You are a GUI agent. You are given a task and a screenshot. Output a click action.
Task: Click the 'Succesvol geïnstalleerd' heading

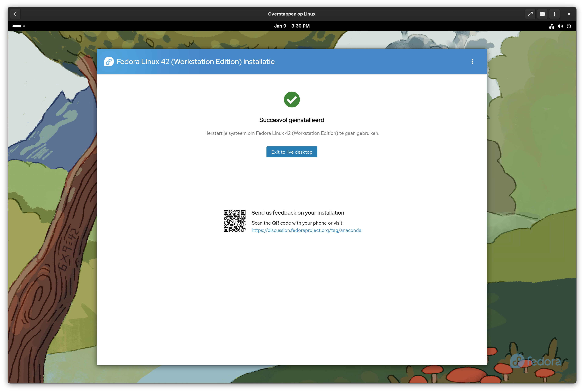pos(292,120)
